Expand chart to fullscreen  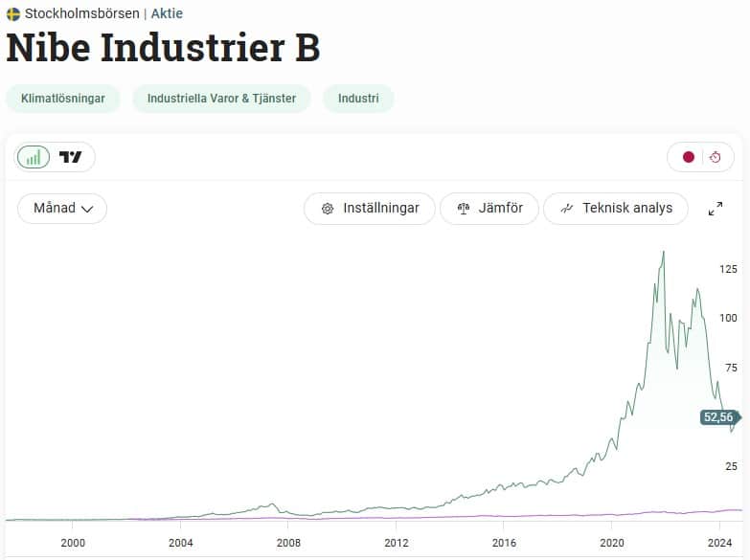tap(715, 209)
